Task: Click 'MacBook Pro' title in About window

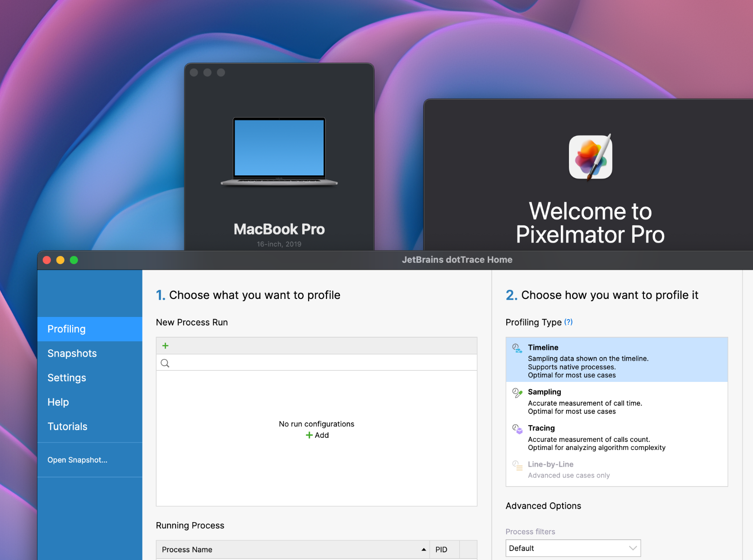Action: tap(279, 229)
